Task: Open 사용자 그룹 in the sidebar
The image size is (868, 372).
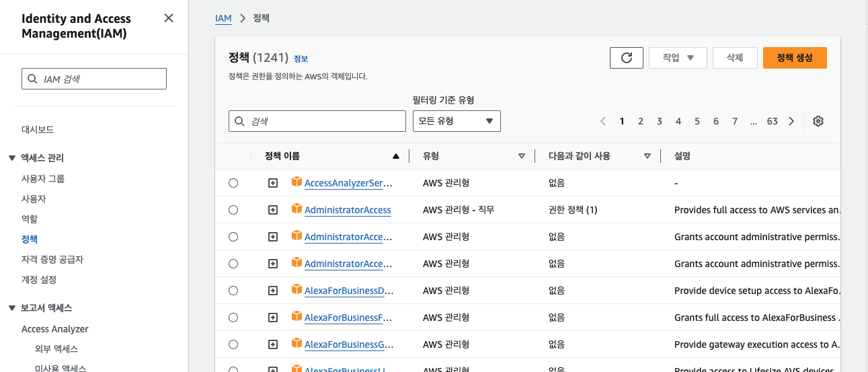Action: click(x=43, y=178)
